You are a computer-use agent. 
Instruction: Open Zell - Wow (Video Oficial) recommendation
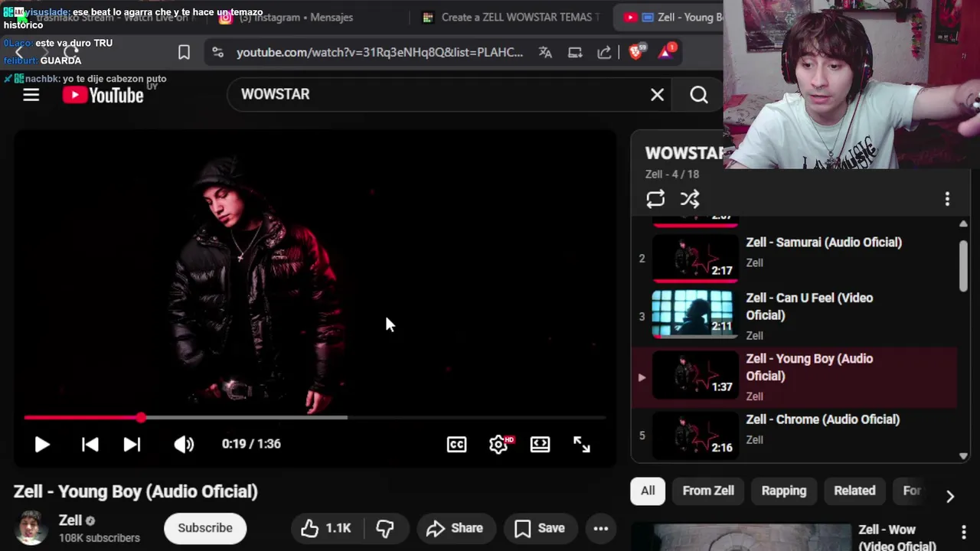[x=897, y=537]
